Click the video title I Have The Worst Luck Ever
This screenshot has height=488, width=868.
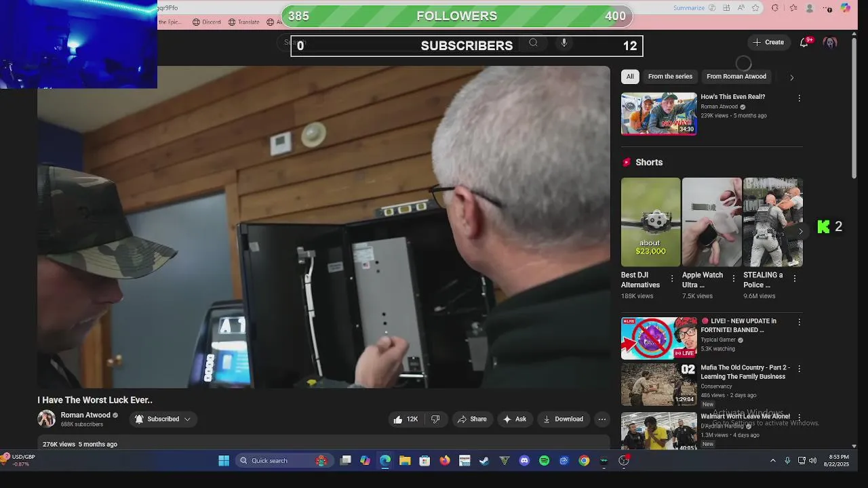(x=95, y=400)
